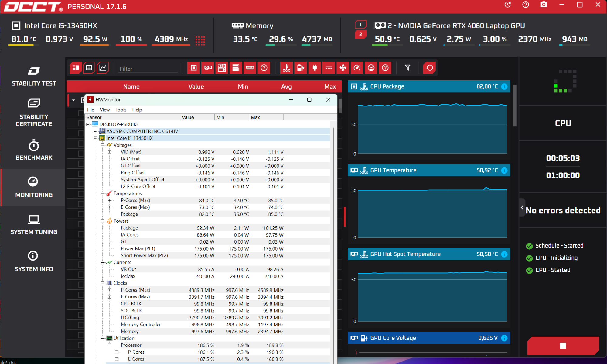
Task: Collapse the Voltages group in HWMonitor
Action: point(102,145)
